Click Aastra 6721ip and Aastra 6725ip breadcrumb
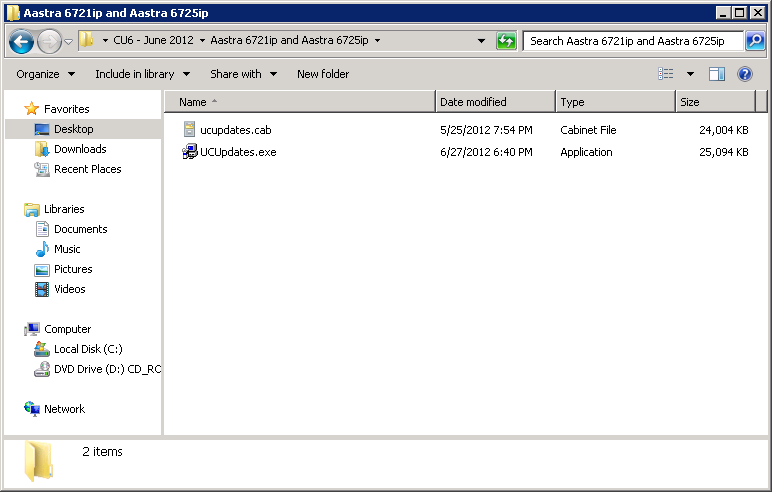The width and height of the screenshot is (772, 492). [x=289, y=40]
